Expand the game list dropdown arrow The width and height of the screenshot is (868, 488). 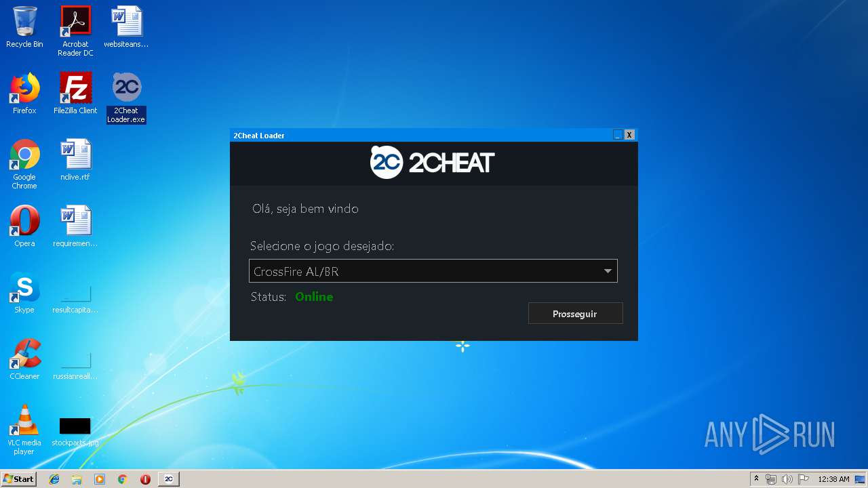pos(608,271)
